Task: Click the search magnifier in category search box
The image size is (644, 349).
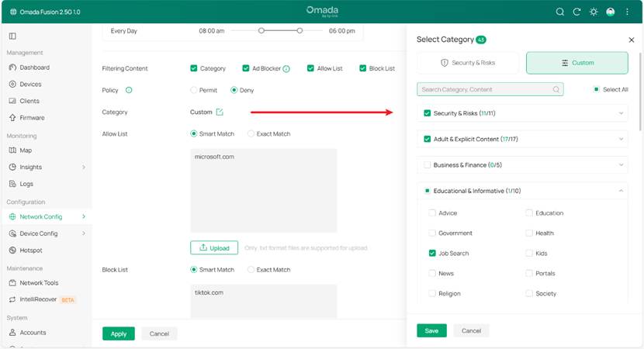Action: (556, 89)
